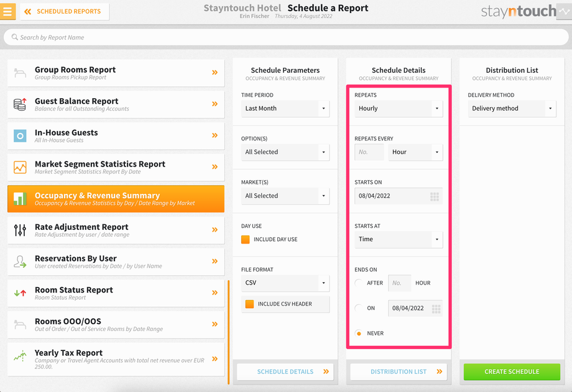Click the Distribution List button

pyautogui.click(x=399, y=371)
